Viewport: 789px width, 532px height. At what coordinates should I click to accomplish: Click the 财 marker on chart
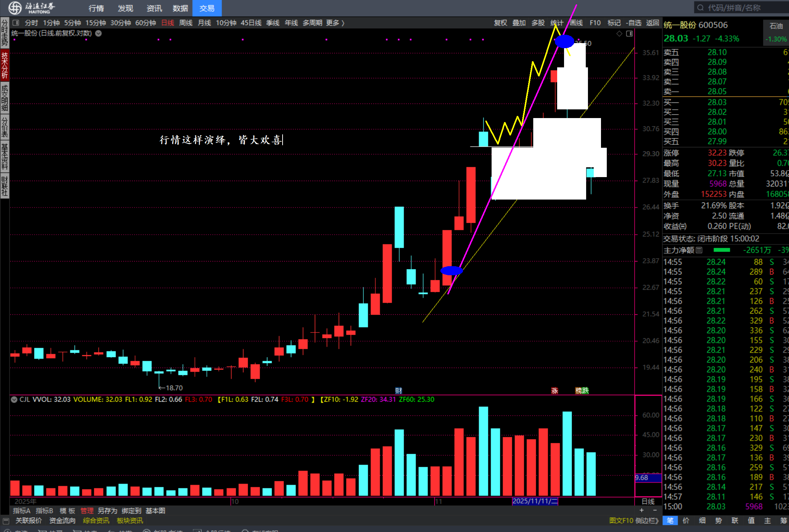[x=398, y=390]
